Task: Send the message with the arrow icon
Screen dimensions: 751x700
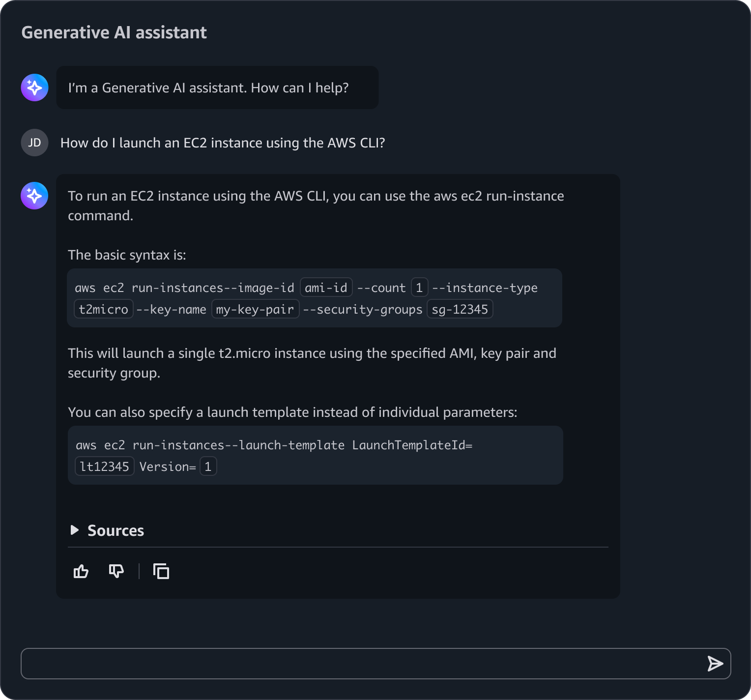Action: [x=715, y=664]
